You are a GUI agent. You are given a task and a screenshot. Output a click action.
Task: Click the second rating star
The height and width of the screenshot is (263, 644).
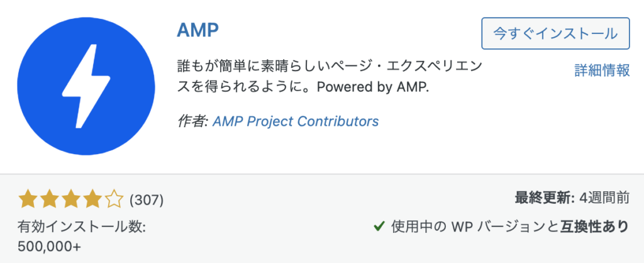(50, 200)
